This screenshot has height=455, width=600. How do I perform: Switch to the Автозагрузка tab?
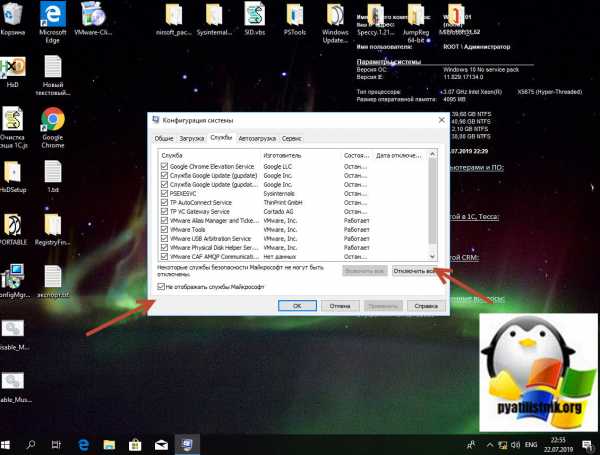[x=257, y=139]
